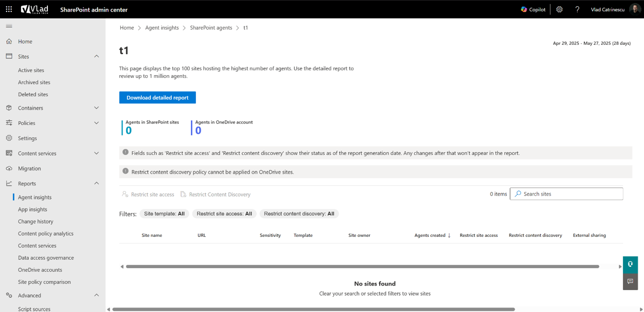Select the Restrict site access icon
644x312 pixels.
point(124,194)
